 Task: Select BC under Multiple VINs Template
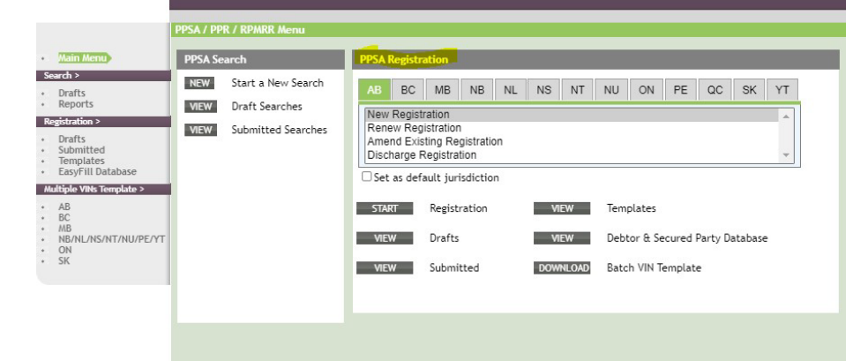click(x=64, y=218)
